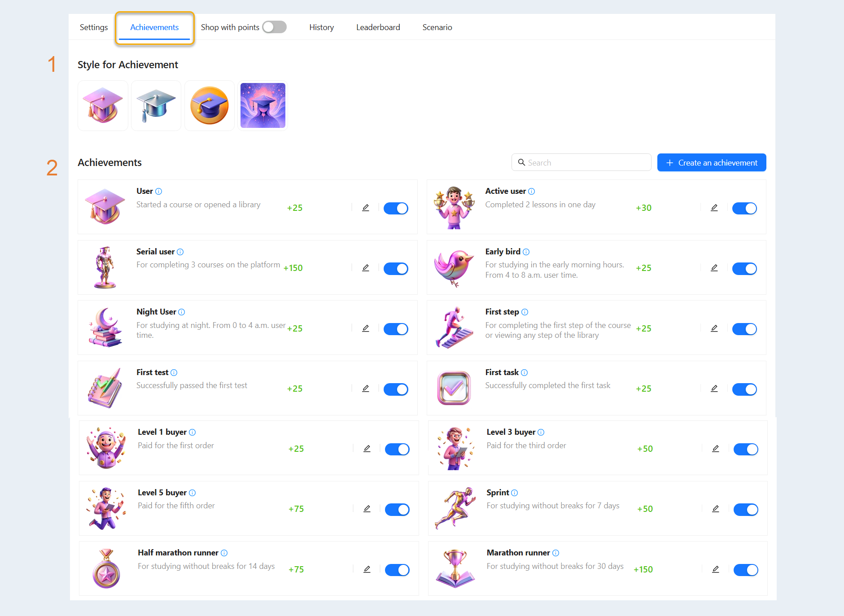Image resolution: width=844 pixels, height=616 pixels.
Task: Open info icon next to Serial user
Action: [180, 252]
